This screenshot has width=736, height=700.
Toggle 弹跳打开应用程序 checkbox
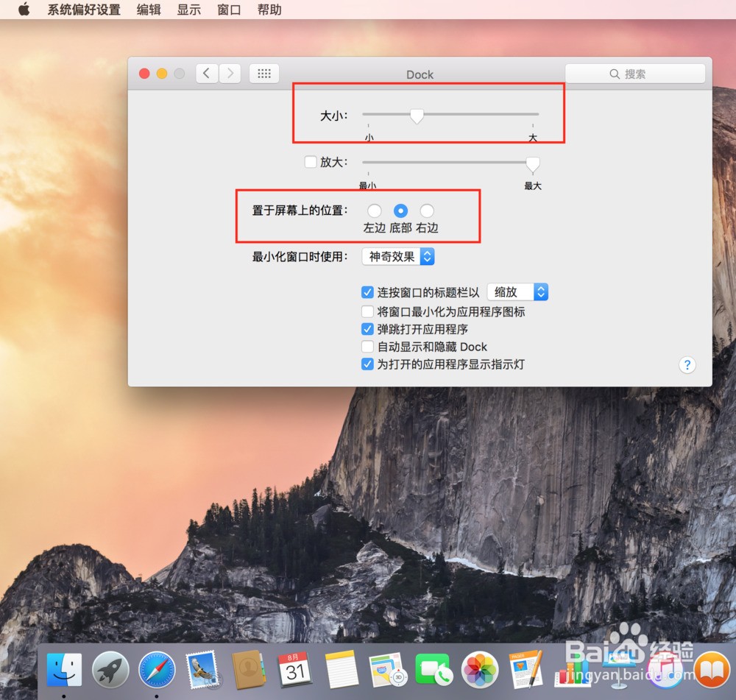[x=367, y=329]
